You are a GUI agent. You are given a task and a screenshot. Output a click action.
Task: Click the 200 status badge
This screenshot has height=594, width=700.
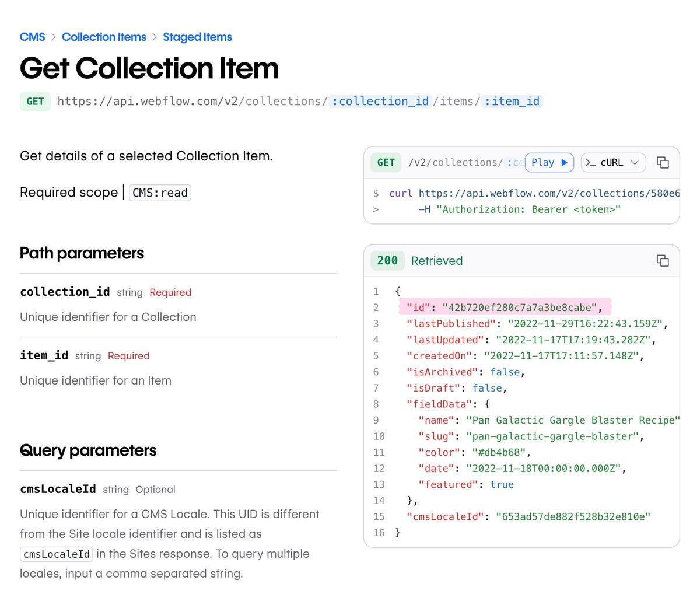coord(387,260)
